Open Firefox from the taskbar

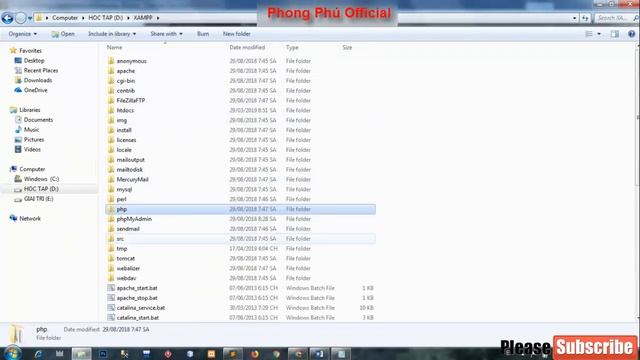(x=255, y=354)
